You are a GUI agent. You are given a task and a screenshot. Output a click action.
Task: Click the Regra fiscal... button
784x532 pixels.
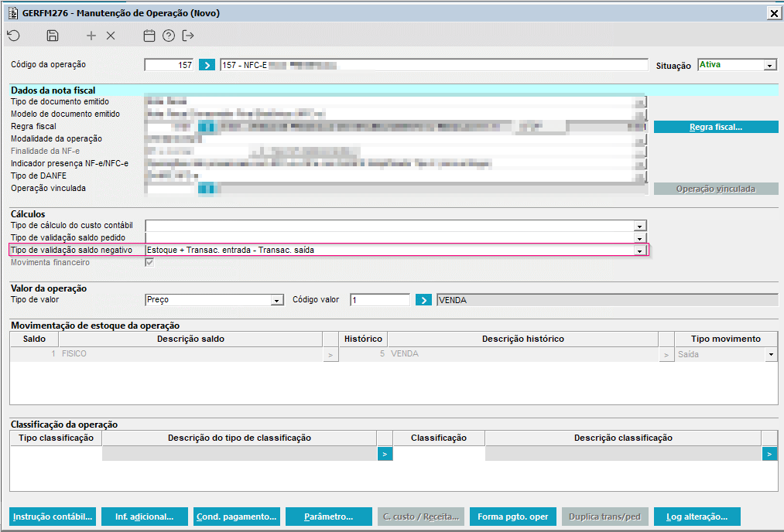pyautogui.click(x=716, y=127)
